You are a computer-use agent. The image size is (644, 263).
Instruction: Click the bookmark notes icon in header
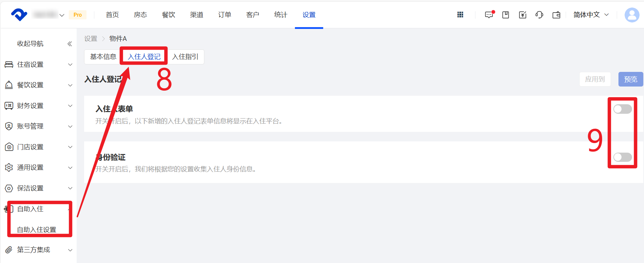pyautogui.click(x=506, y=15)
